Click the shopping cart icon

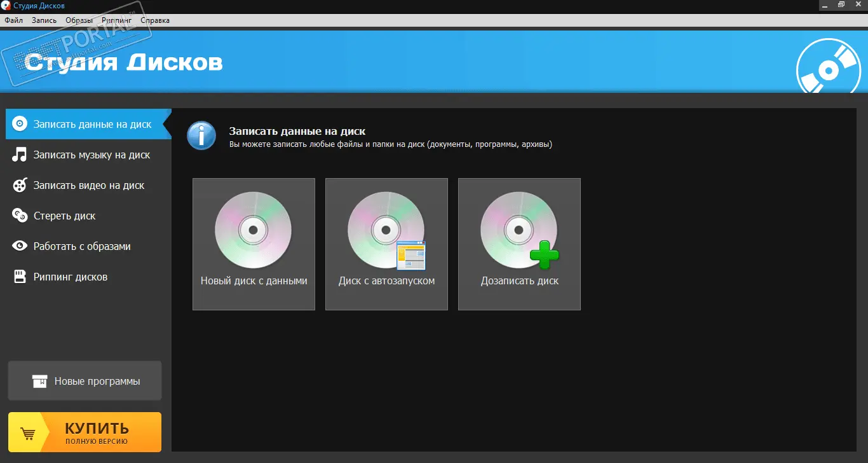28,434
